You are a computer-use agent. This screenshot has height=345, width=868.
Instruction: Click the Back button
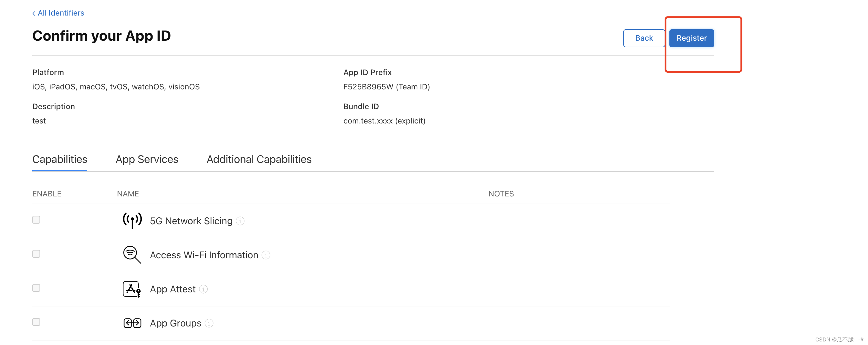point(644,38)
